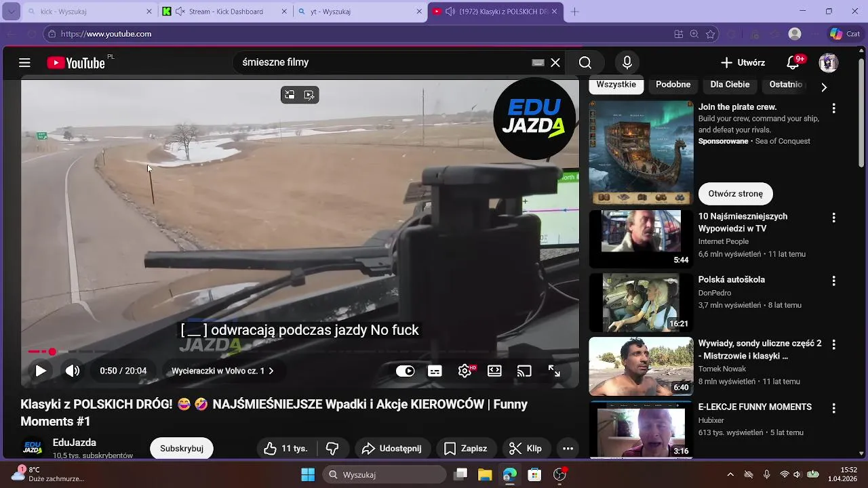Open the Polska autoškola video thumbnail
868x488 pixels.
coord(641,303)
